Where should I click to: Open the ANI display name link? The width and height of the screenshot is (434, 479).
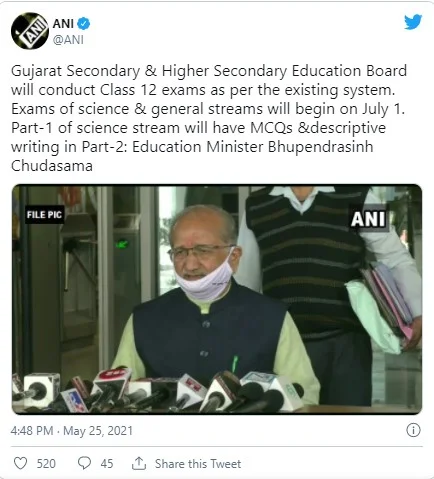point(63,24)
